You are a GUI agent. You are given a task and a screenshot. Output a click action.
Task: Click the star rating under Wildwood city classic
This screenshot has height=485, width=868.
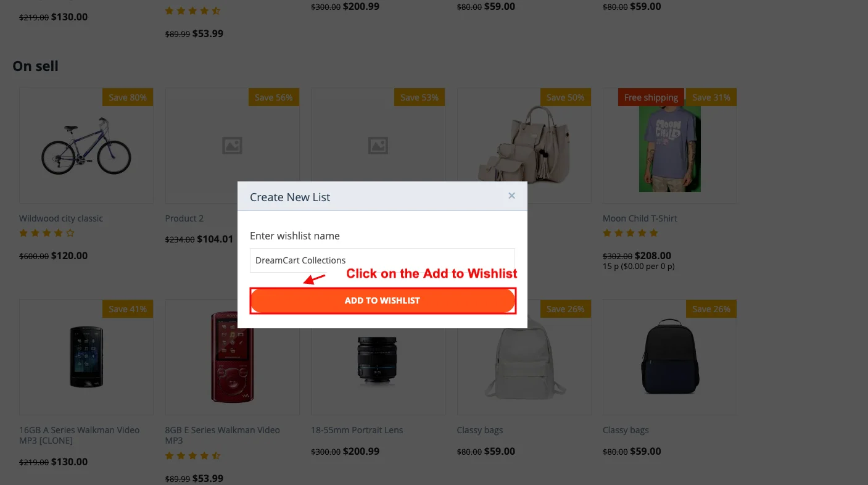coord(47,233)
